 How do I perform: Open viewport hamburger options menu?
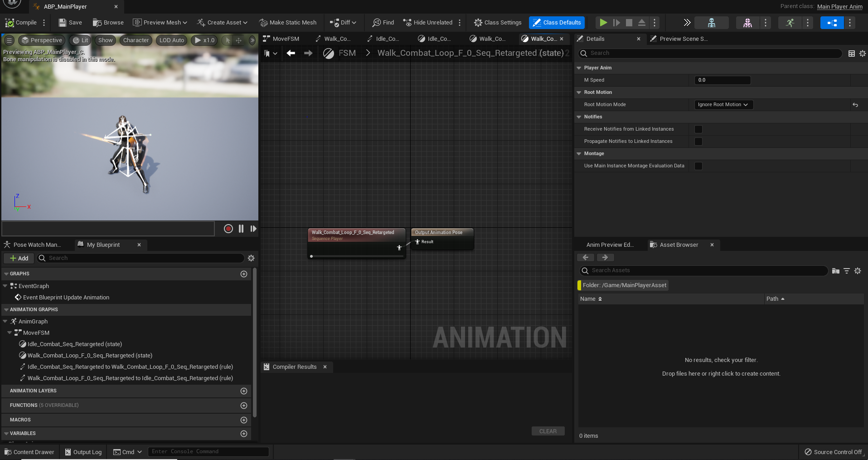9,40
